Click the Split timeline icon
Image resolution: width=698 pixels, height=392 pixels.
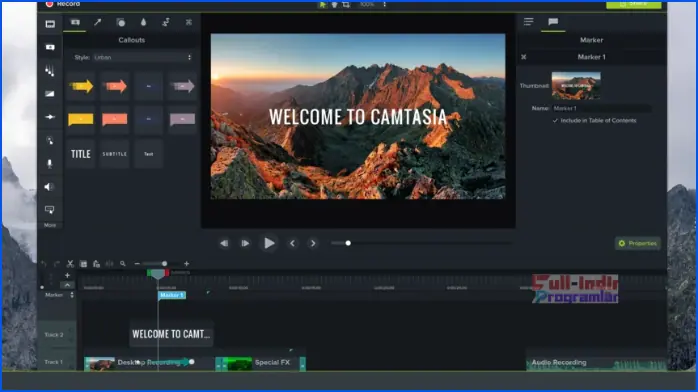coord(109,264)
